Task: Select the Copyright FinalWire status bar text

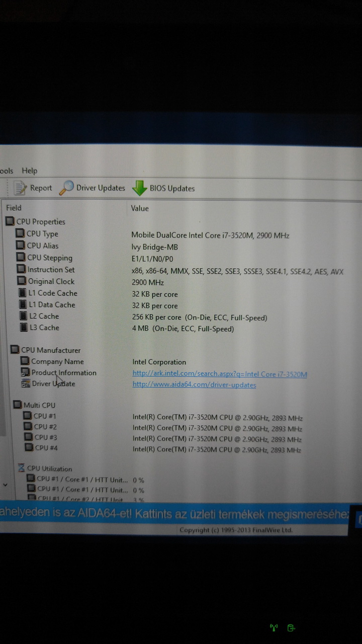Action: 236,530
